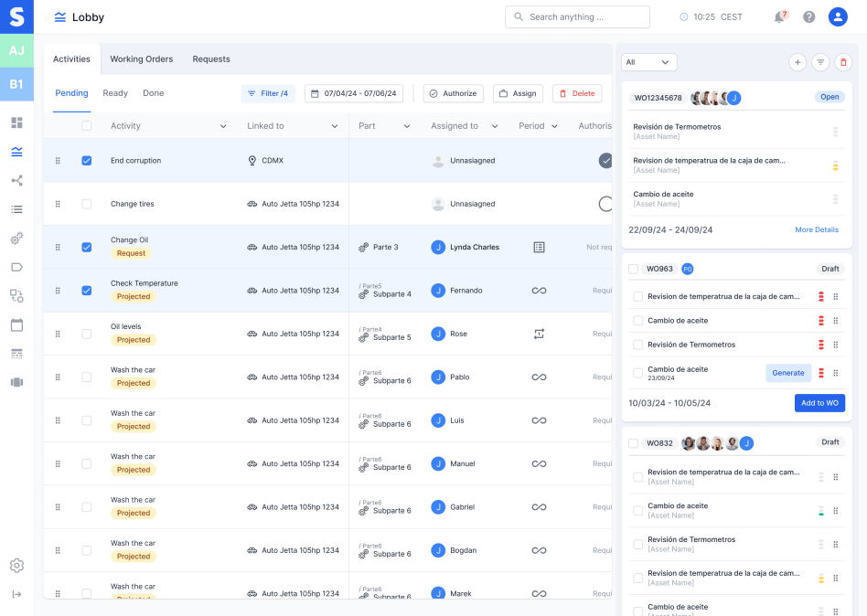The height and width of the screenshot is (616, 867).
Task: Check the Change tires row checkbox
Action: pos(87,204)
